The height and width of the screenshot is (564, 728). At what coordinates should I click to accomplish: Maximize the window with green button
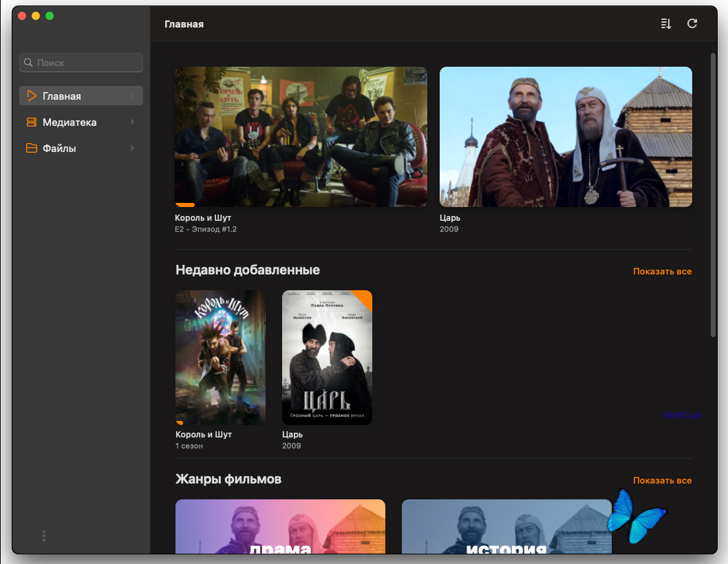pos(50,16)
